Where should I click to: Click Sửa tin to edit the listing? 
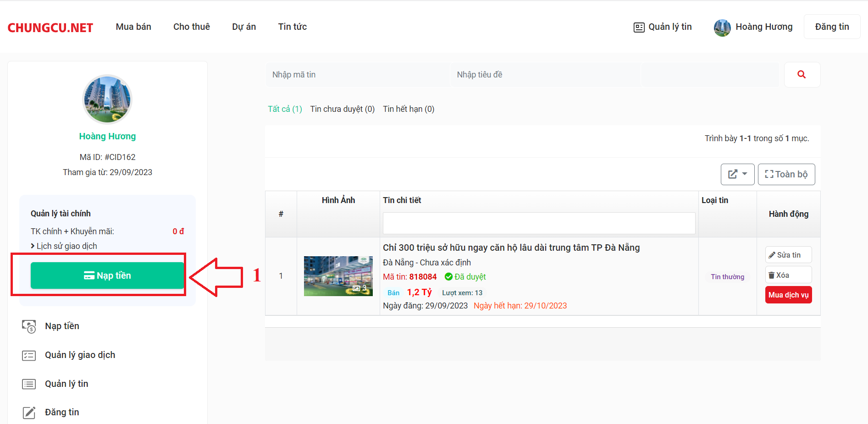pyautogui.click(x=788, y=255)
